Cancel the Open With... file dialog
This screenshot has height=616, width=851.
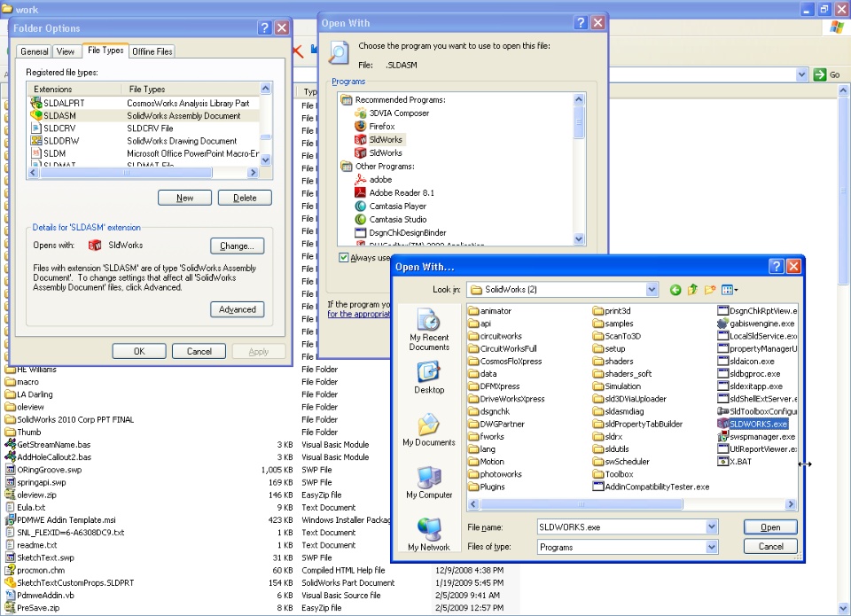[x=770, y=547]
